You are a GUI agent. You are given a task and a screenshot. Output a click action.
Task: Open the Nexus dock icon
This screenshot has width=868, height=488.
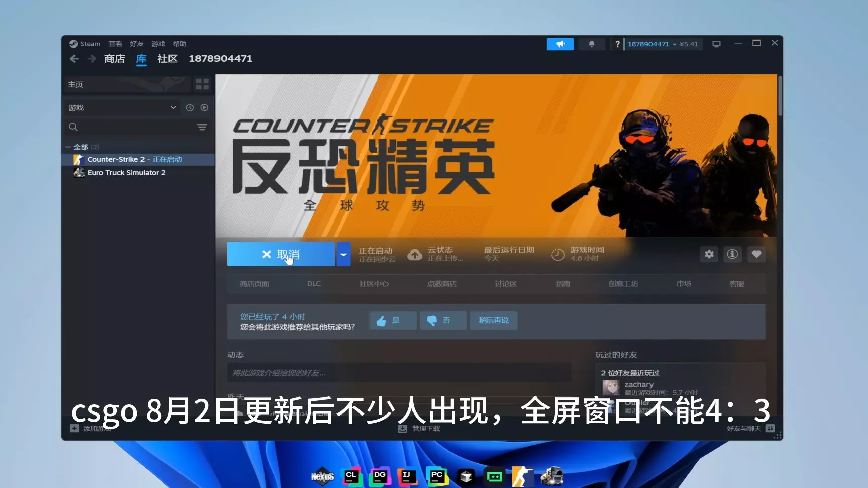[322, 476]
